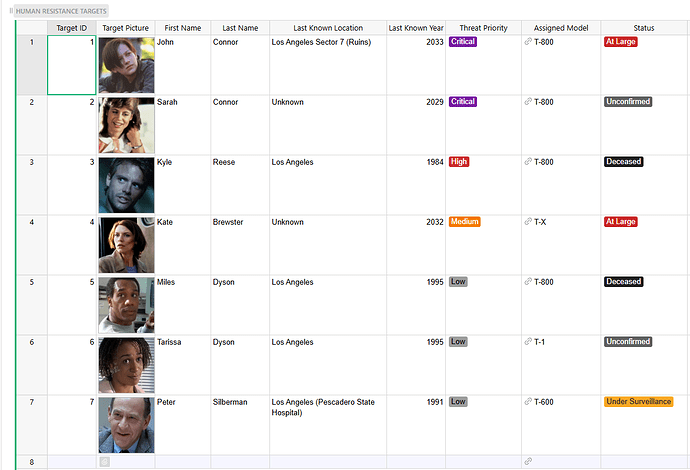
Task: Click John Connor's Critical priority tag
Action: coord(462,41)
